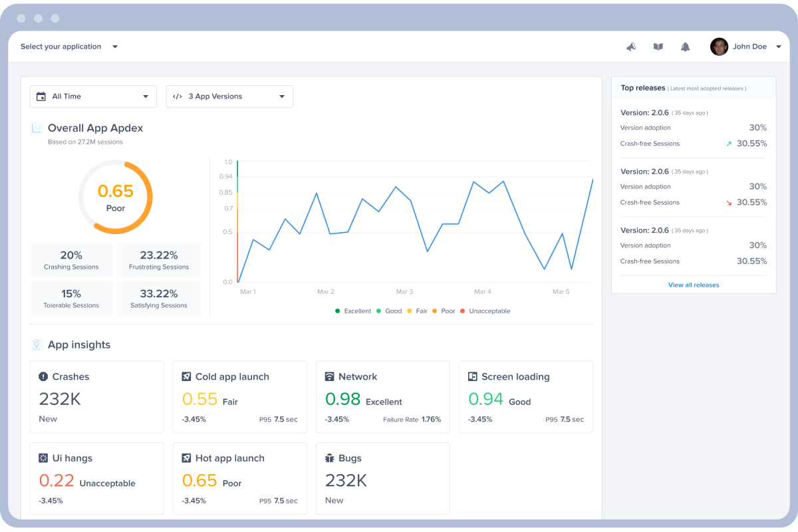The image size is (798, 532).
Task: Open the documentation book icon
Action: pos(658,47)
